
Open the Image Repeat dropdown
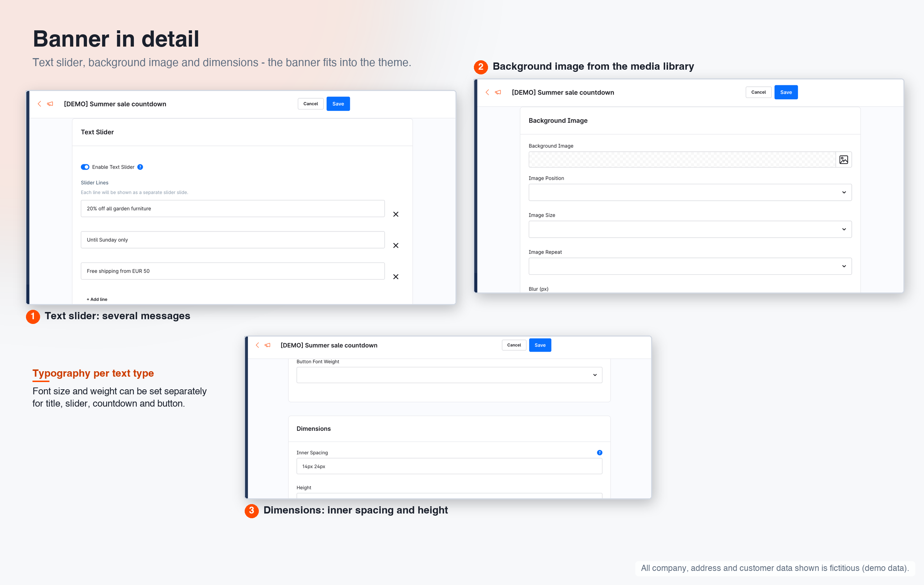690,266
